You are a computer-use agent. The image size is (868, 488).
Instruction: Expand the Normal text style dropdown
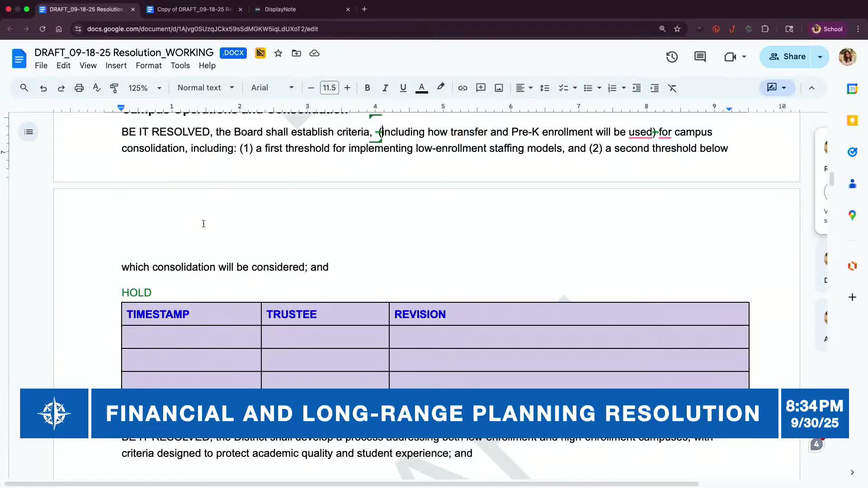[206, 88]
